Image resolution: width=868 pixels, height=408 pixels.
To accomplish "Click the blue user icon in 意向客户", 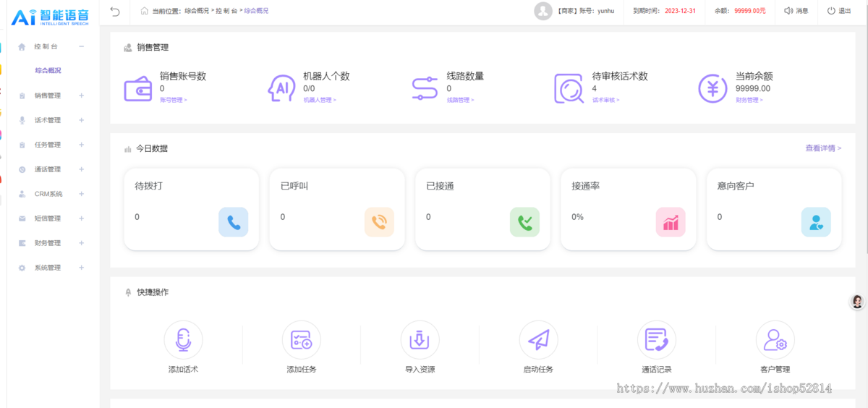I will 816,222.
